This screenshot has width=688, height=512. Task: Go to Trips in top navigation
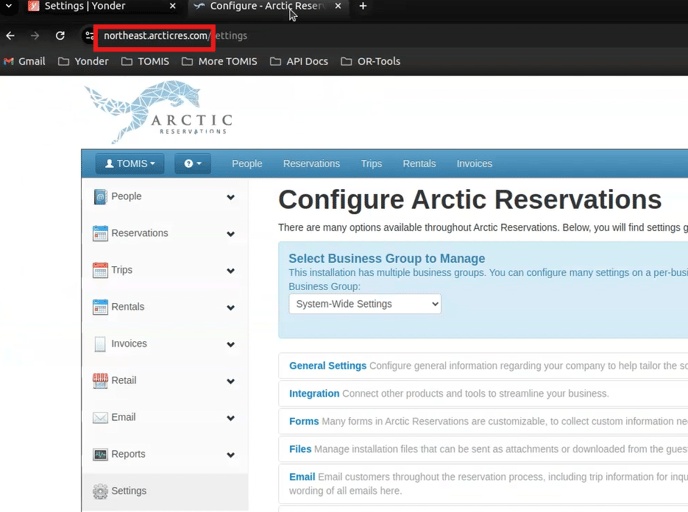coord(371,164)
